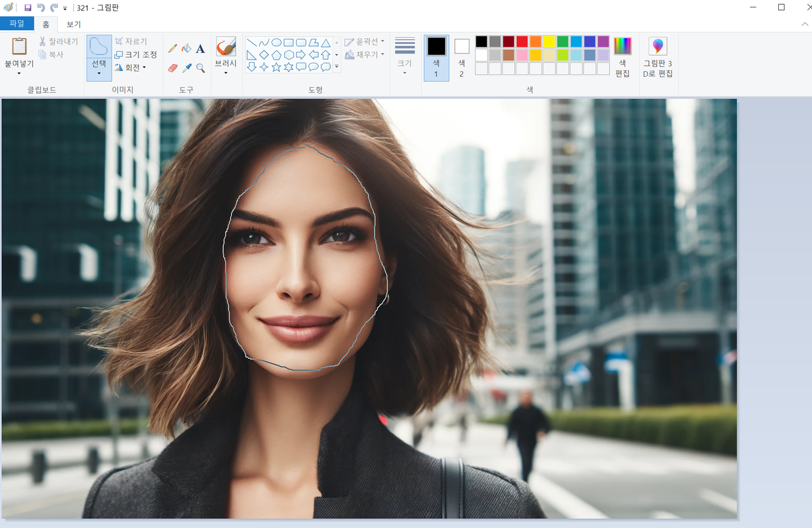The image size is (812, 528).
Task: Click the 크기 조정 resize button
Action: pos(136,55)
